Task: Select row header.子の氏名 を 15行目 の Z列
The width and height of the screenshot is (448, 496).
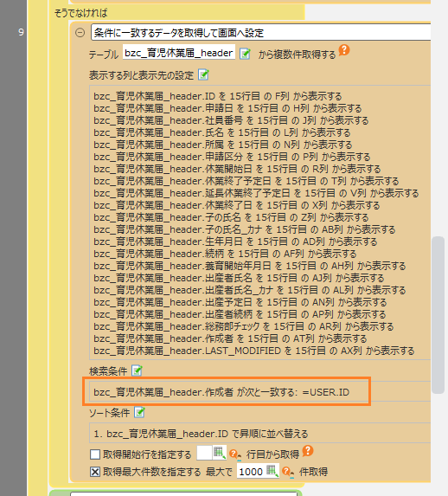Action: pos(231,217)
